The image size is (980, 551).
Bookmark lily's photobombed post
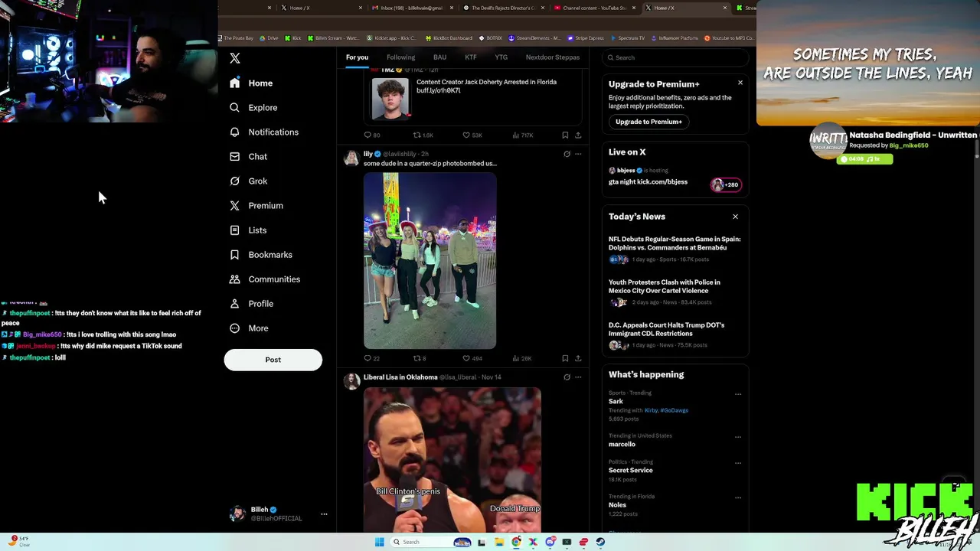(565, 358)
